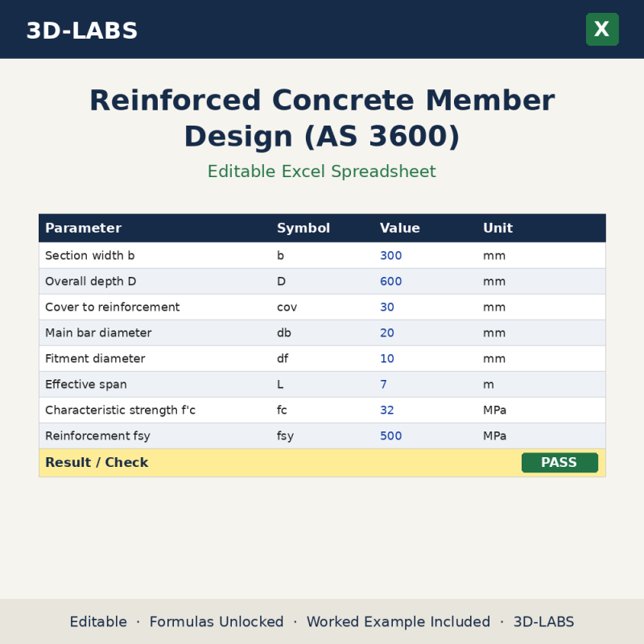The width and height of the screenshot is (644, 644).
Task: Click the 'L' symbol cell
Action: point(280,385)
